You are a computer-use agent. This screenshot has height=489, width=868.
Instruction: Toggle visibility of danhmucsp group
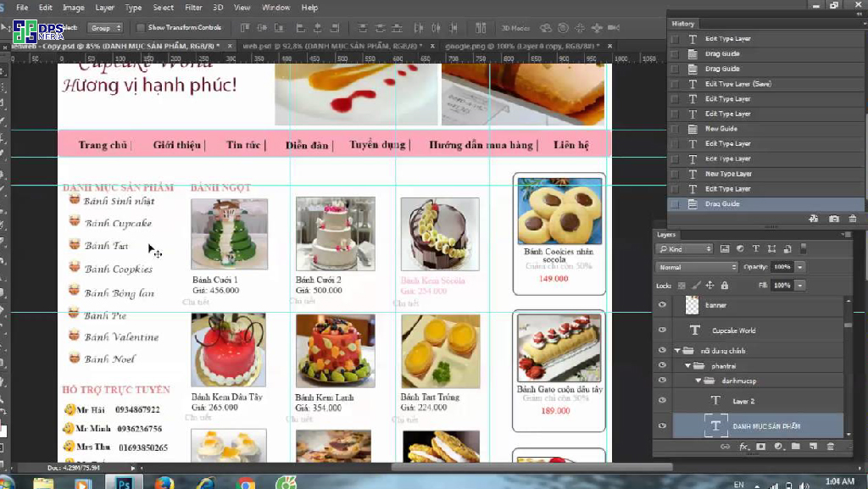[x=662, y=381]
